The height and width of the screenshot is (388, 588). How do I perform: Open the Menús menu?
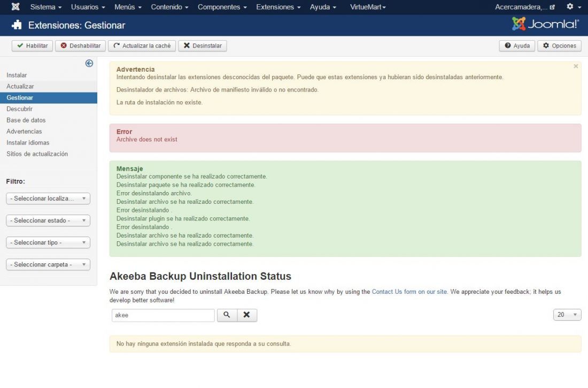[x=128, y=7]
